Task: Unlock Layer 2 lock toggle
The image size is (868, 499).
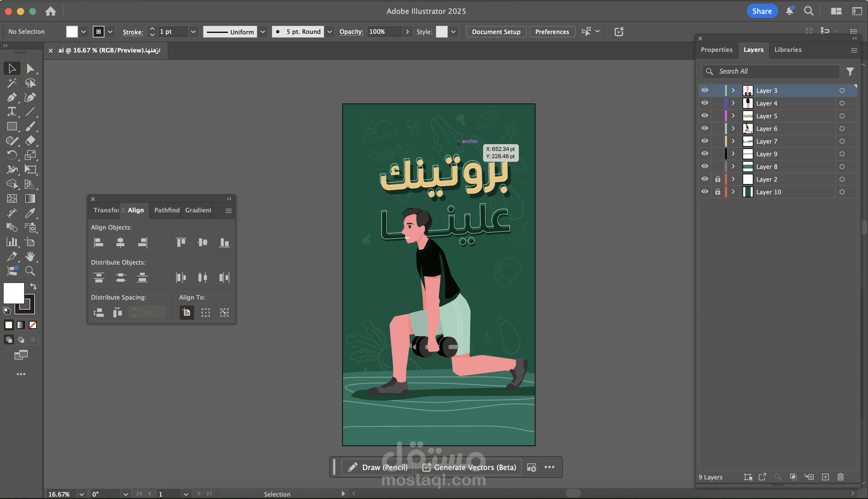Action: coord(718,179)
